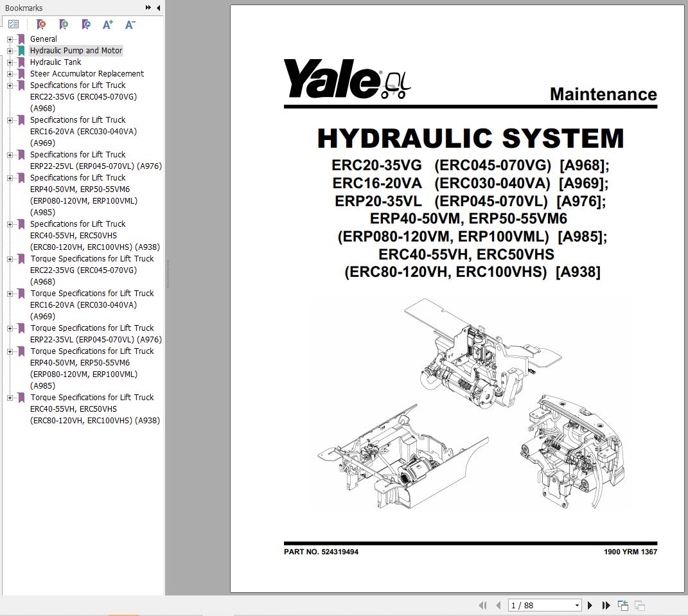Image resolution: width=688 pixels, height=616 pixels.
Task: Click the find current bookmark icon
Action: point(86,24)
